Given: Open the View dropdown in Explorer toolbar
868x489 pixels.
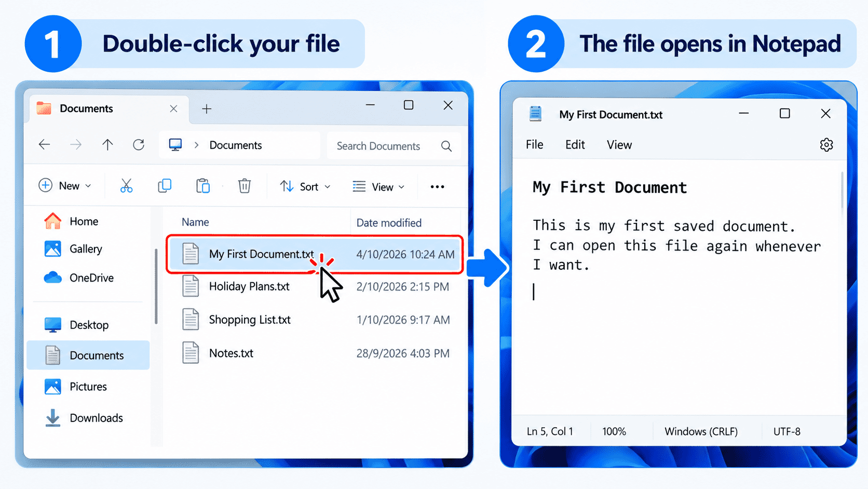Looking at the screenshot, I should 379,187.
